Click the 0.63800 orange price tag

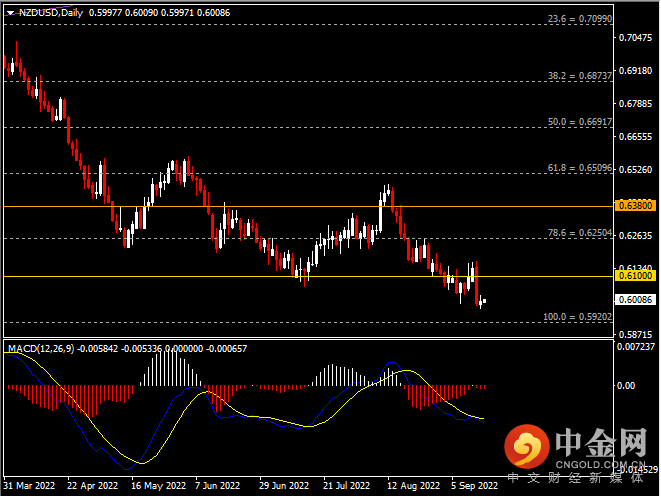pos(635,205)
